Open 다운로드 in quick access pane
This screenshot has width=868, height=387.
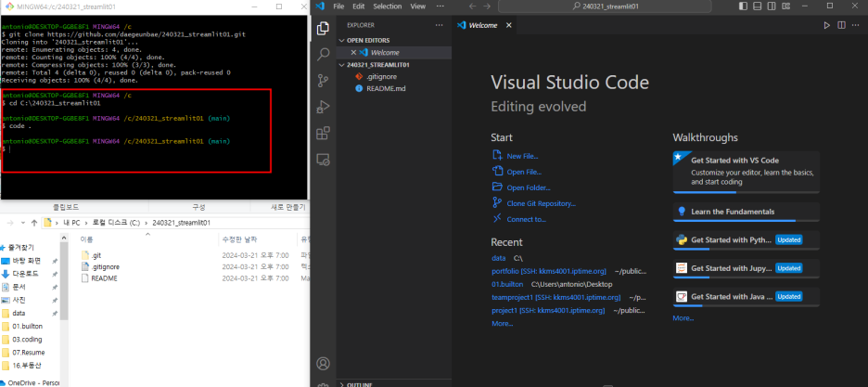(25, 274)
